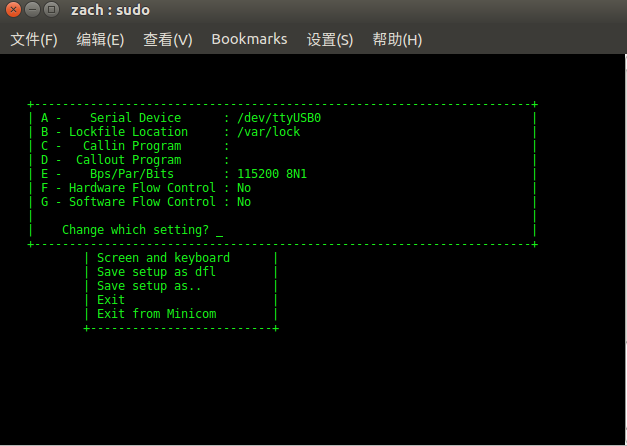Select the Callout Program row
The image size is (627, 446).
click(x=128, y=160)
